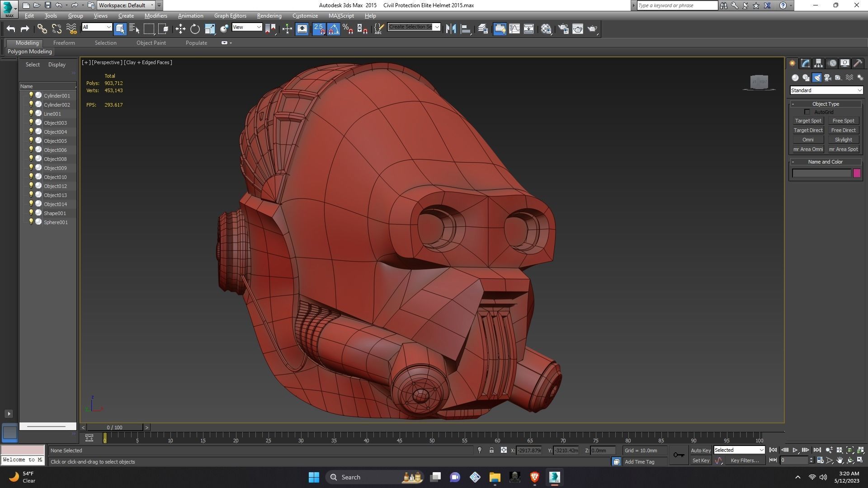Enable the 2.5D Snaps Toggle
The image size is (868, 488).
319,28
